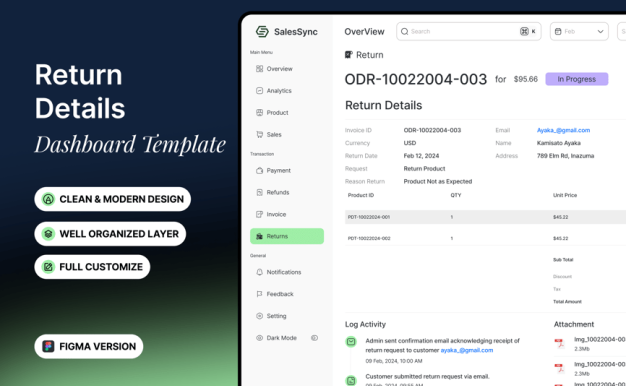Click ayaka_@gmail.com link in Log Activity
Viewport: 626px width, 386px height.
point(467,350)
